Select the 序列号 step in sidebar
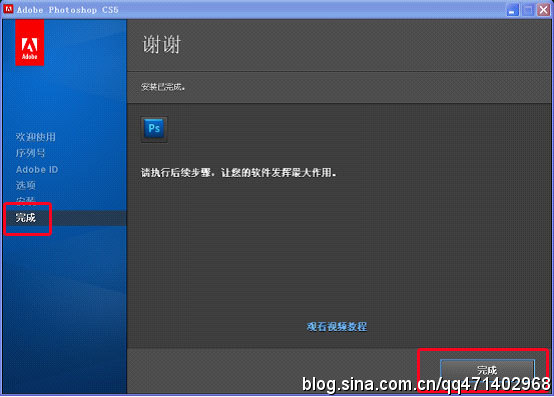The image size is (554, 397). tap(30, 153)
